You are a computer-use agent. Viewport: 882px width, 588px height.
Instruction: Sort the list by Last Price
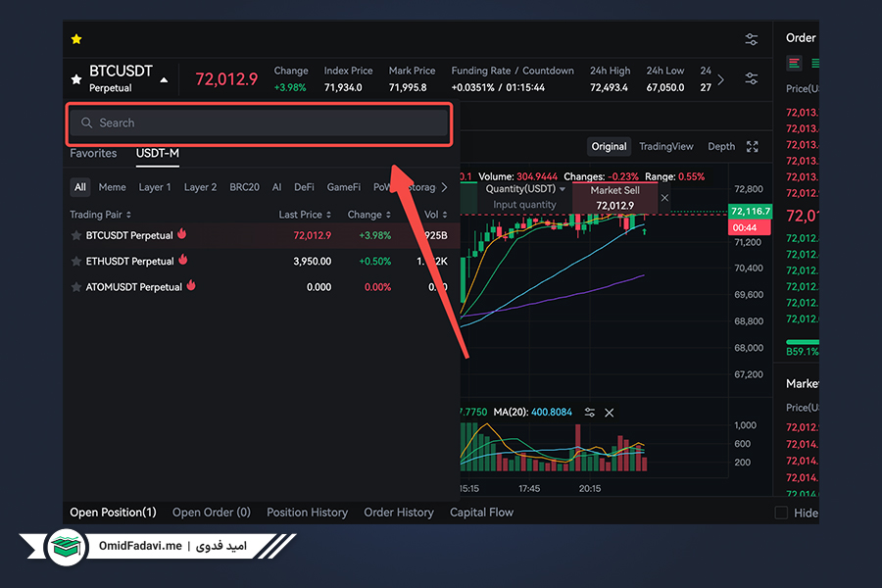click(x=305, y=215)
